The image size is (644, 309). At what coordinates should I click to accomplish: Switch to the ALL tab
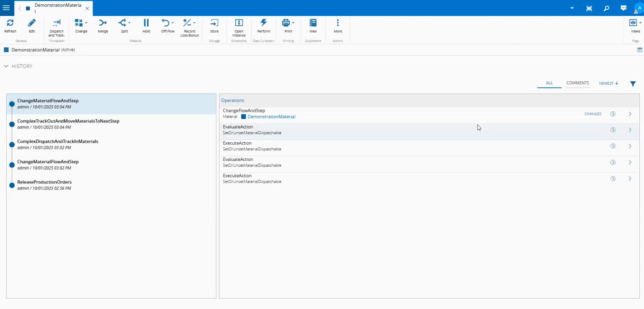[x=549, y=83]
